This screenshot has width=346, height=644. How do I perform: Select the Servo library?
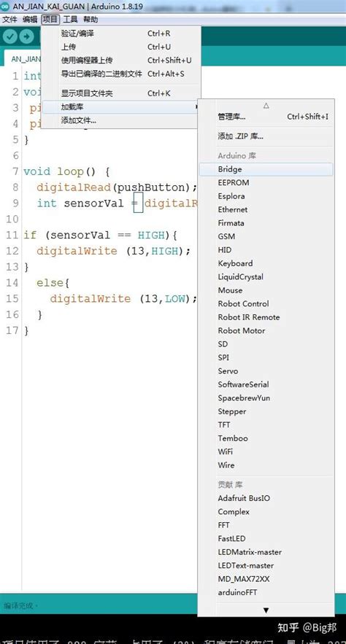(x=266, y=371)
